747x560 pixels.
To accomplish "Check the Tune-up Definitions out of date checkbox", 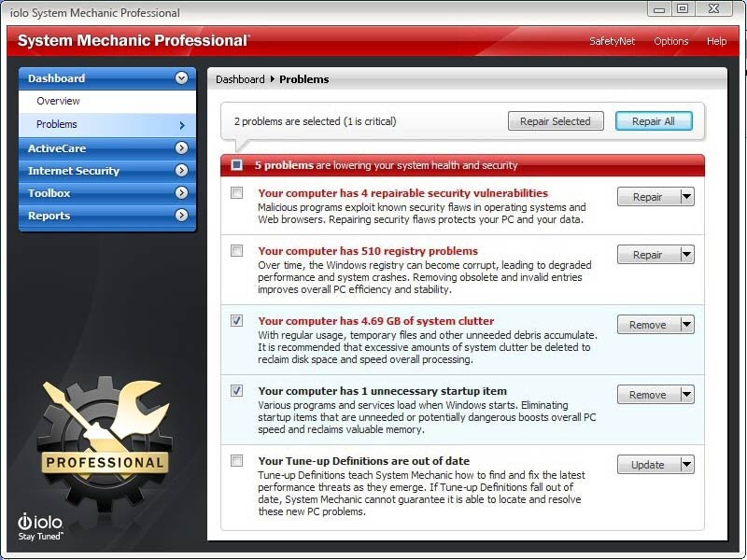I will click(x=237, y=461).
